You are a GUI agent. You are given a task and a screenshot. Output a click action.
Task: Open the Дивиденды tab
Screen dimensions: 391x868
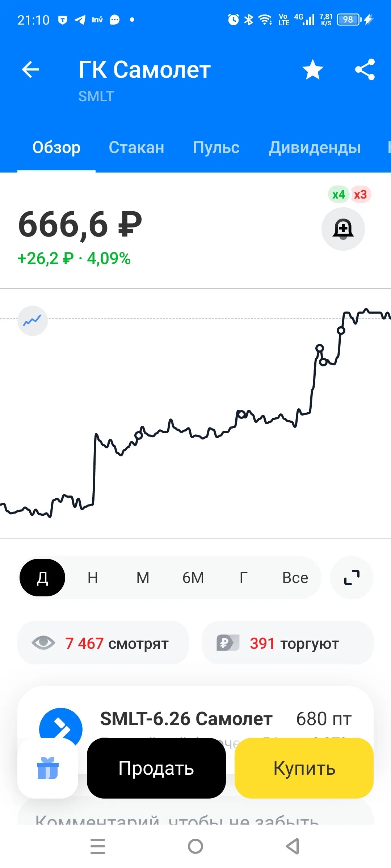point(315,148)
